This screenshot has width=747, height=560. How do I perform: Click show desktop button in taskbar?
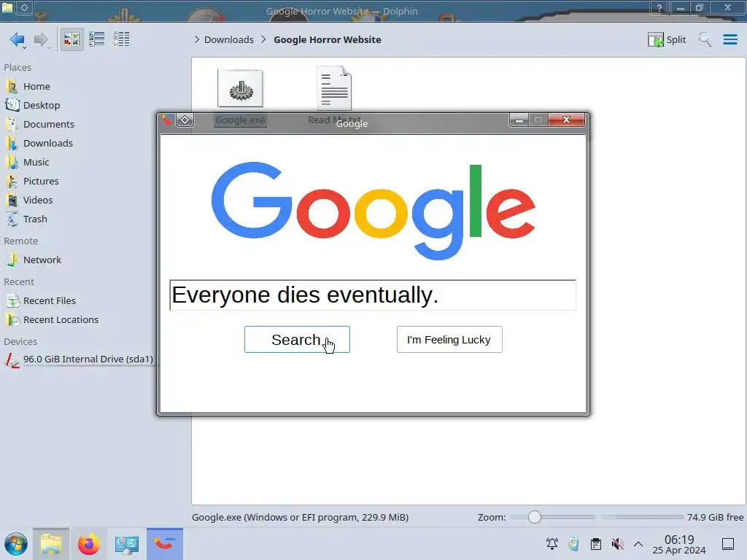728,544
